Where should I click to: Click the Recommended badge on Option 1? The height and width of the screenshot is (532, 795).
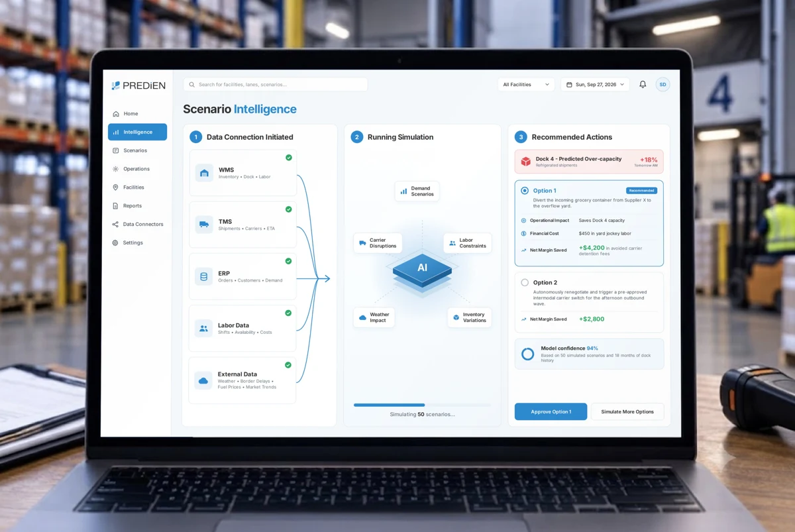(x=641, y=191)
